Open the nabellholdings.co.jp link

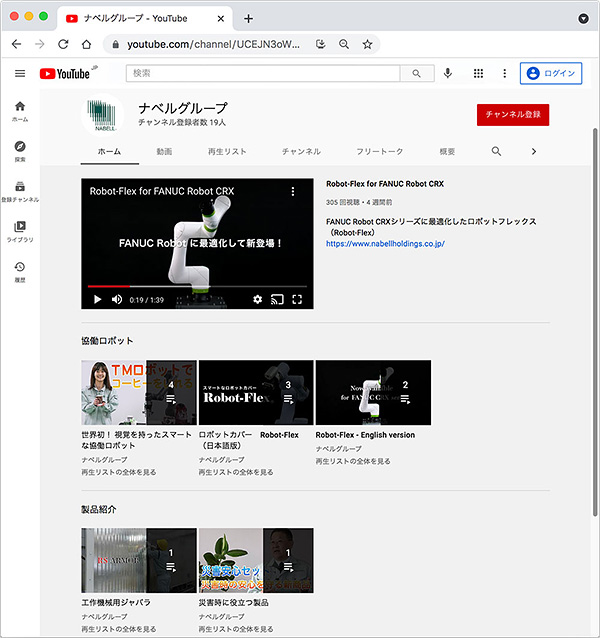tap(385, 244)
